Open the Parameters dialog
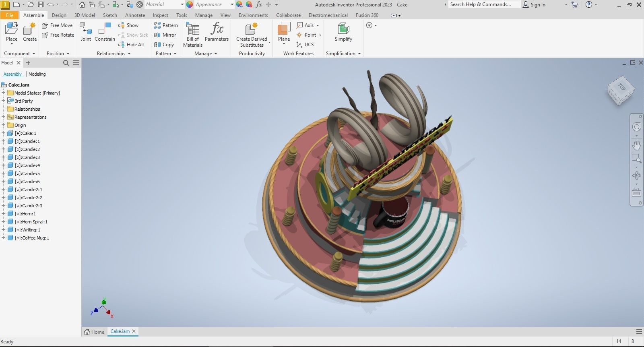 pos(217,32)
